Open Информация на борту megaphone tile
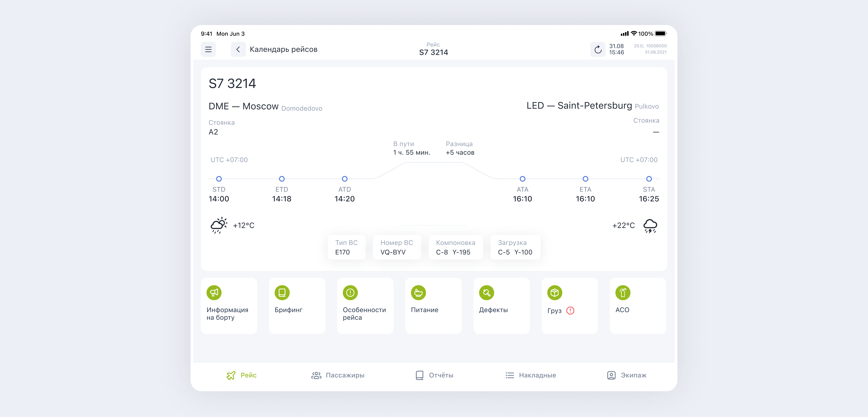868x417 pixels. coord(229,305)
